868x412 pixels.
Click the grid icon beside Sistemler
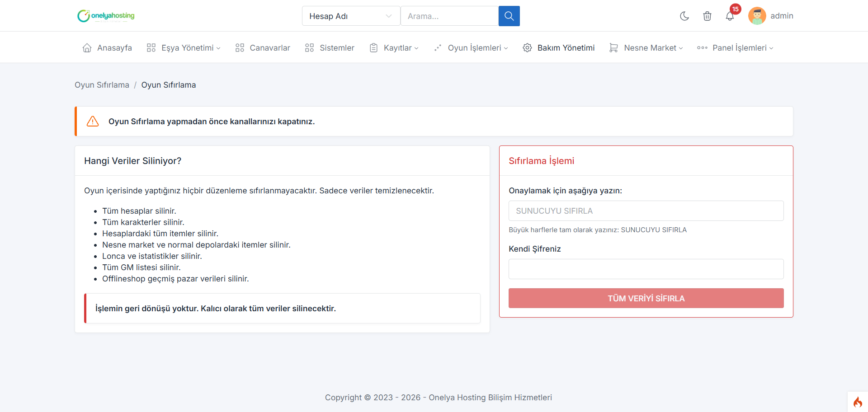coord(309,47)
